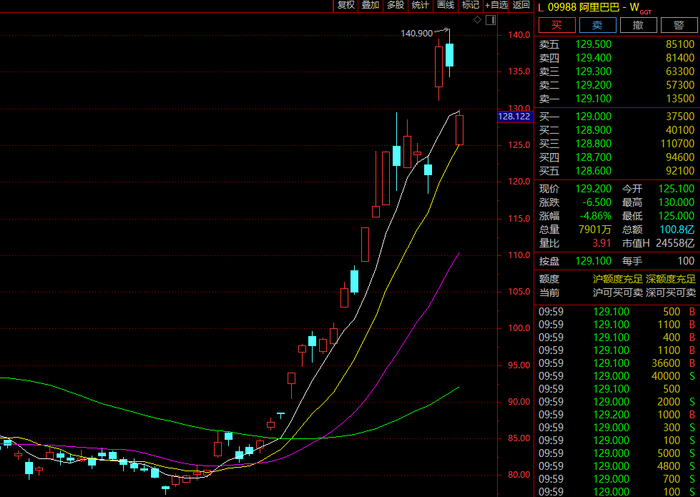Click the 每手 value 100
700x497 pixels.
click(686, 261)
